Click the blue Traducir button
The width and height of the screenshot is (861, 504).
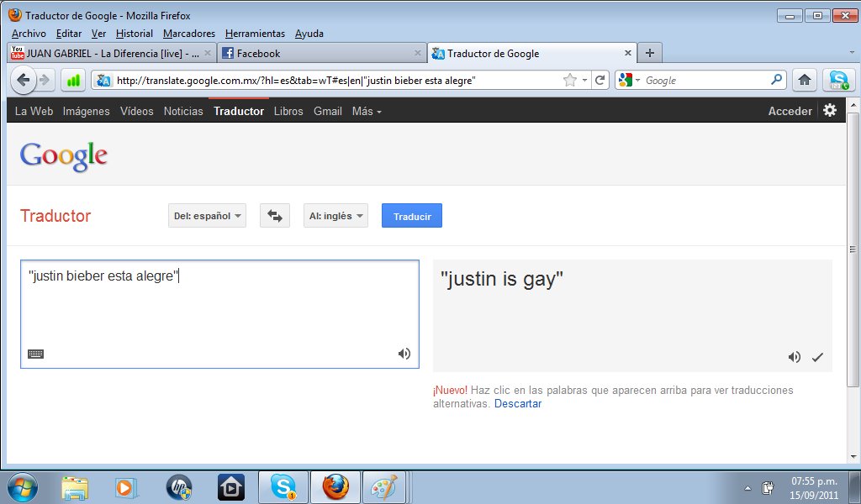(412, 216)
